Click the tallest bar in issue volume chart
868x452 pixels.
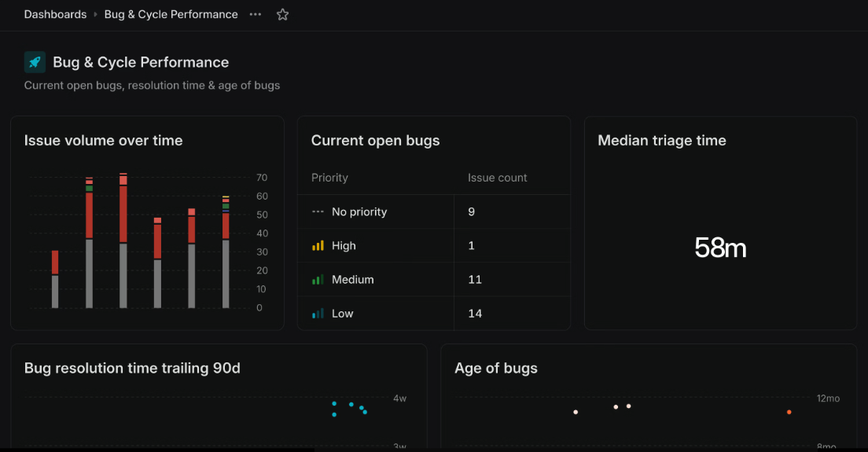[123, 241]
